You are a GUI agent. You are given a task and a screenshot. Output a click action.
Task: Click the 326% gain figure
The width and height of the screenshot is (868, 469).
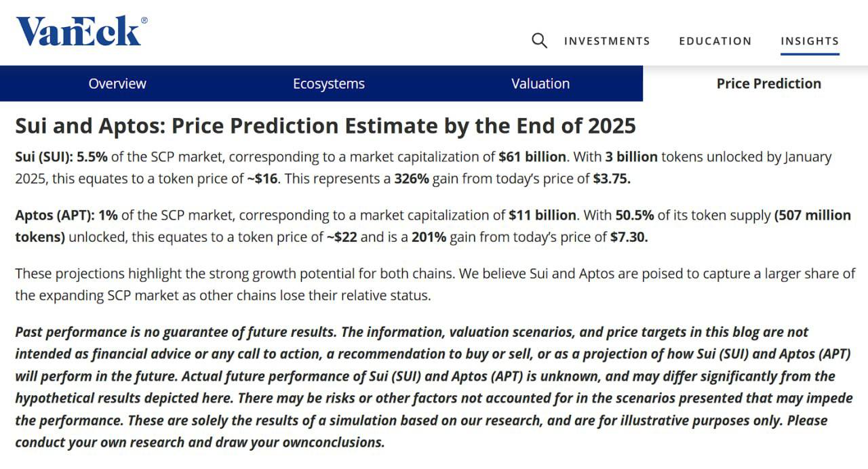(x=410, y=179)
